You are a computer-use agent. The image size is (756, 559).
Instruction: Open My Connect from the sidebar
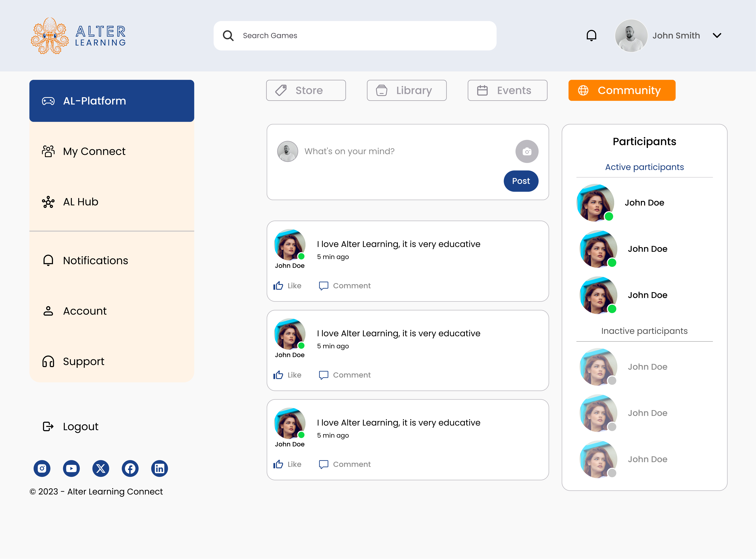(x=94, y=151)
